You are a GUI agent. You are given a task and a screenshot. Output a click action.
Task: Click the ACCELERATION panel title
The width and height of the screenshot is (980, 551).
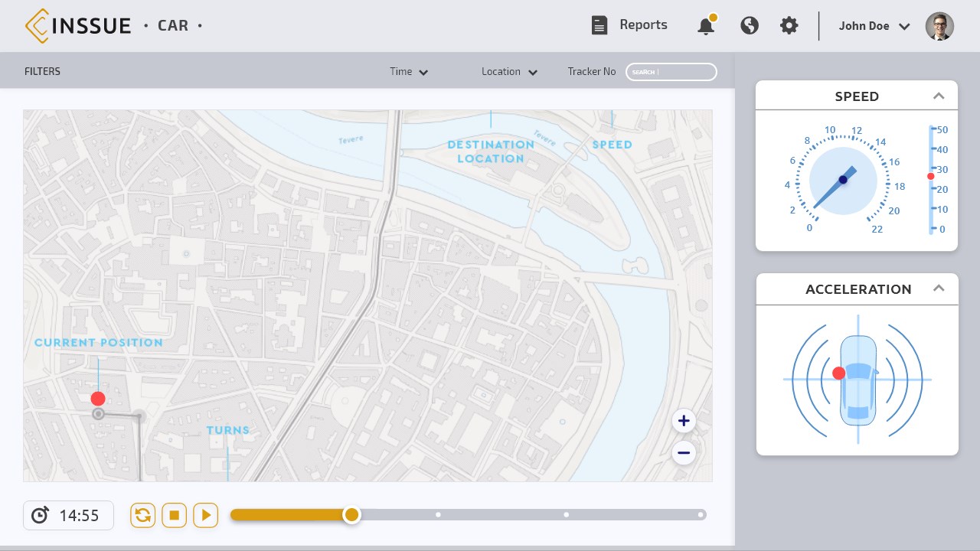(858, 289)
